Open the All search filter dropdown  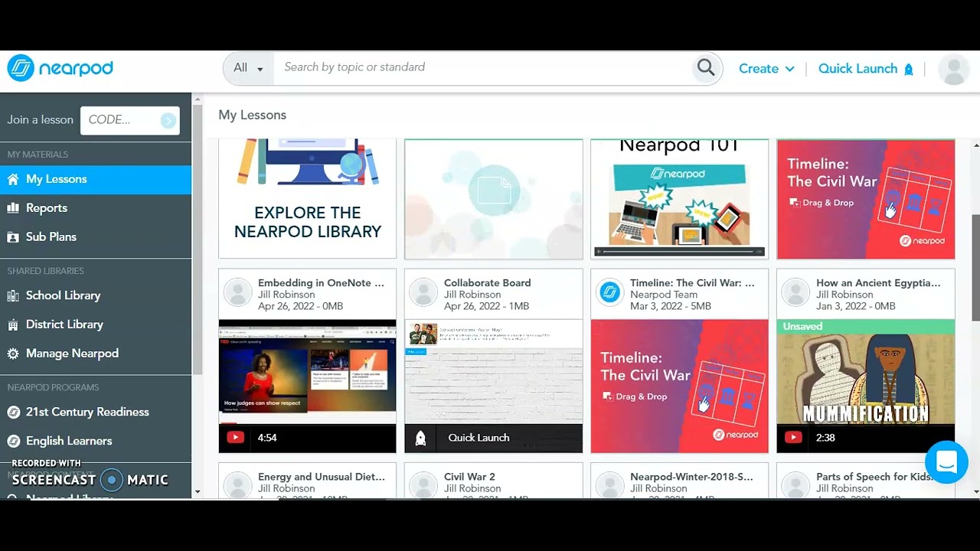[248, 68]
